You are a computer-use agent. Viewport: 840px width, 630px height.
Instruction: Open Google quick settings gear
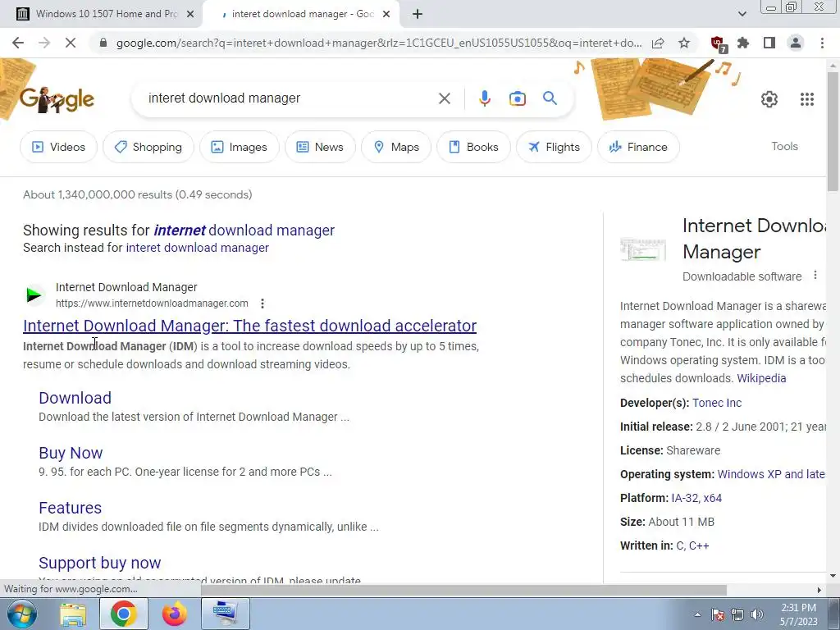769,99
